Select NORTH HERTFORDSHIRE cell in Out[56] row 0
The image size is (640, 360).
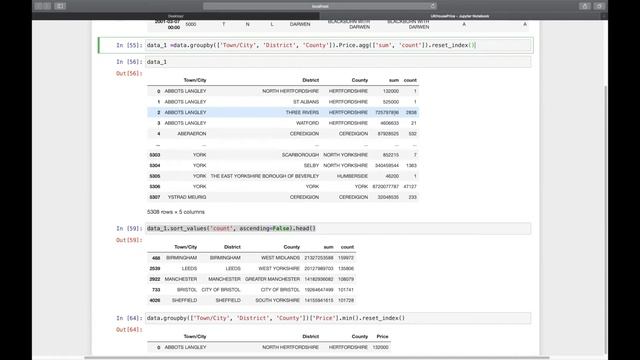(291, 91)
